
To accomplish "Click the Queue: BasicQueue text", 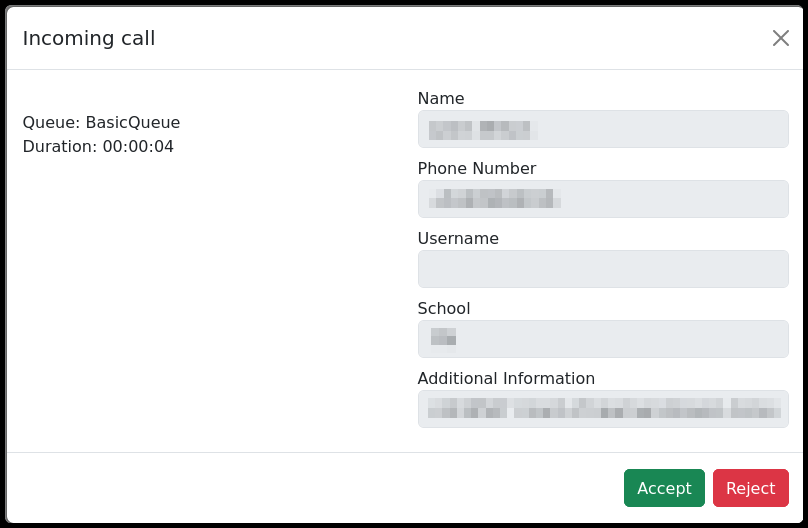I will 101,122.
